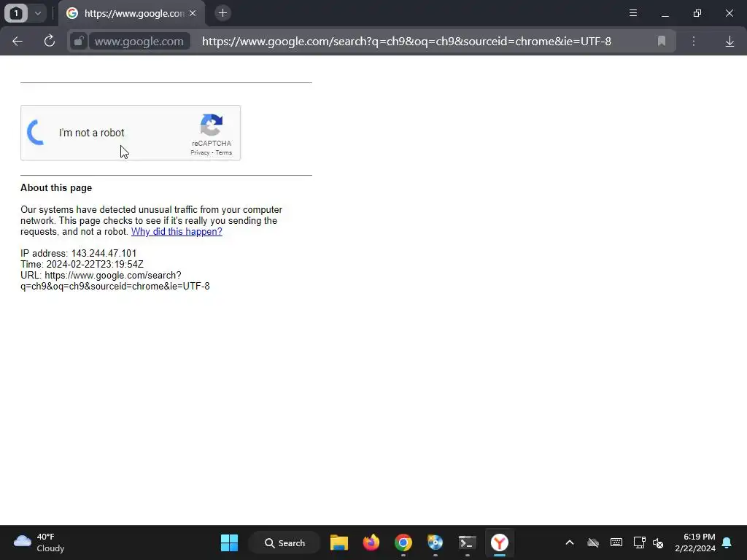Click the tab counter showing 1
Image resolution: width=747 pixels, height=560 pixels.
16,13
